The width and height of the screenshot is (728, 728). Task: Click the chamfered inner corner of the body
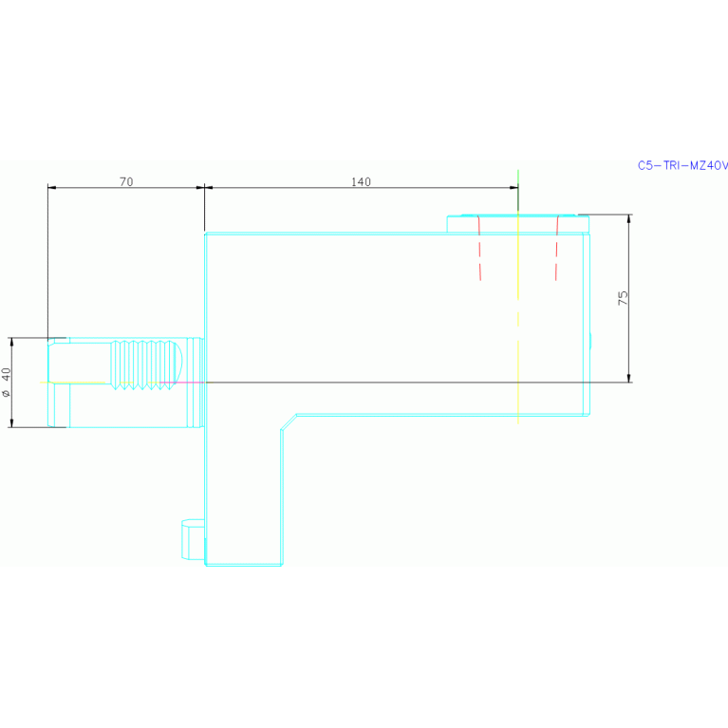pos(289,423)
